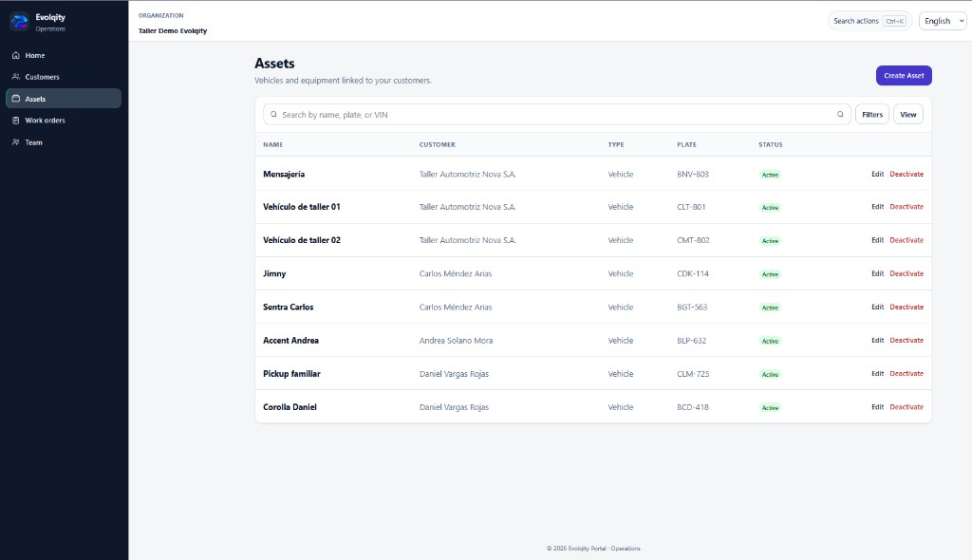This screenshot has width=972, height=560.
Task: Open the Mensajería asset name
Action: click(x=284, y=175)
